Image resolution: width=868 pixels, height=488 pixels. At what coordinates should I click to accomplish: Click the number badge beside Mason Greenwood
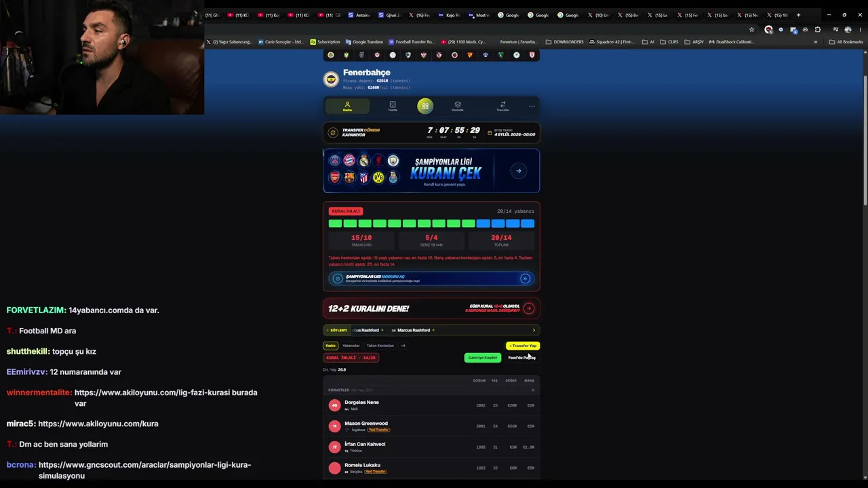(334, 426)
